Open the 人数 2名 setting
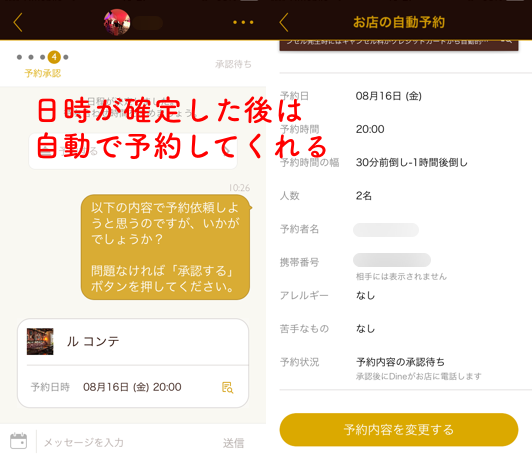 [x=405, y=196]
